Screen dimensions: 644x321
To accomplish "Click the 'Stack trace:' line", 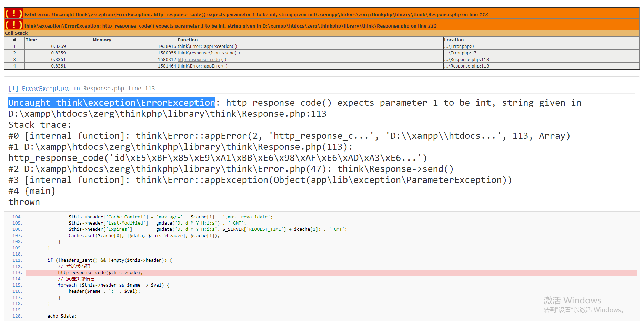I will (40, 125).
